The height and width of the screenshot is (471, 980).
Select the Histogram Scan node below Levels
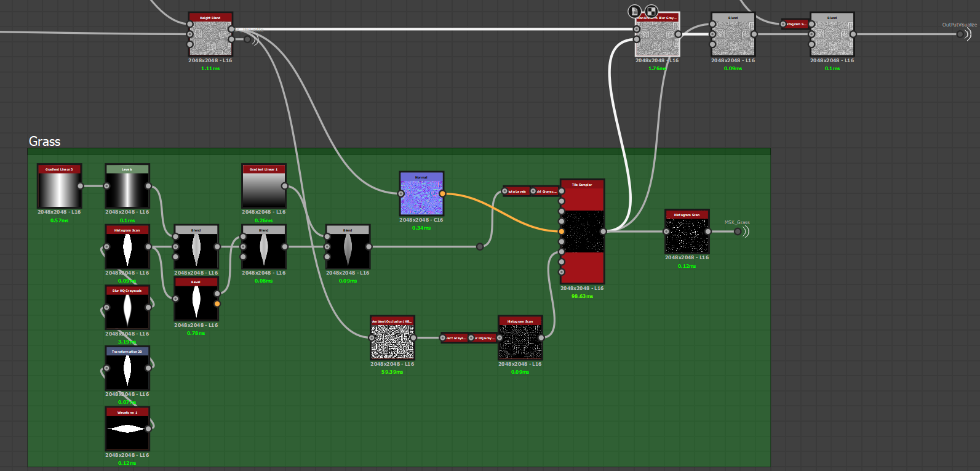pyautogui.click(x=127, y=247)
